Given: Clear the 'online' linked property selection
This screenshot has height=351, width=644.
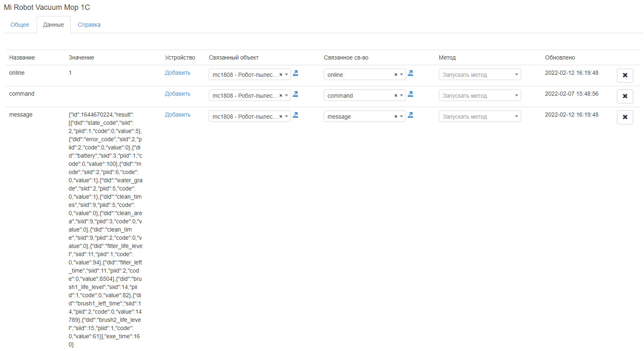Looking at the screenshot, I should [x=396, y=75].
